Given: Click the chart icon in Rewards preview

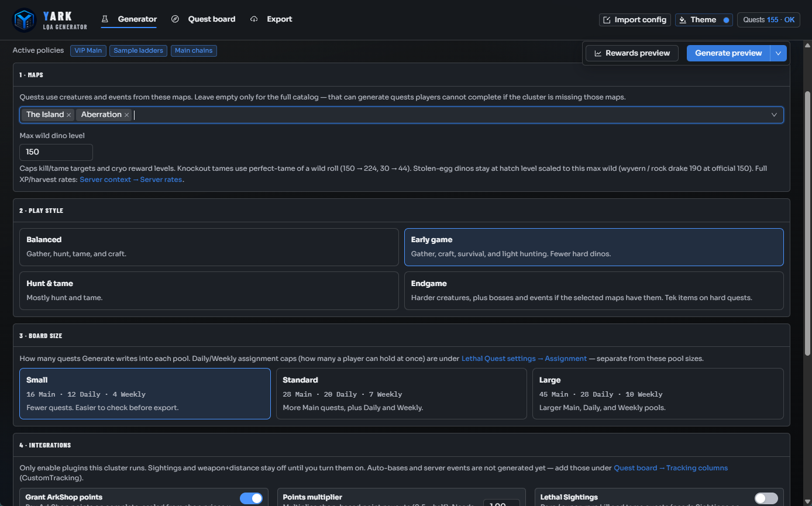Looking at the screenshot, I should [598, 53].
